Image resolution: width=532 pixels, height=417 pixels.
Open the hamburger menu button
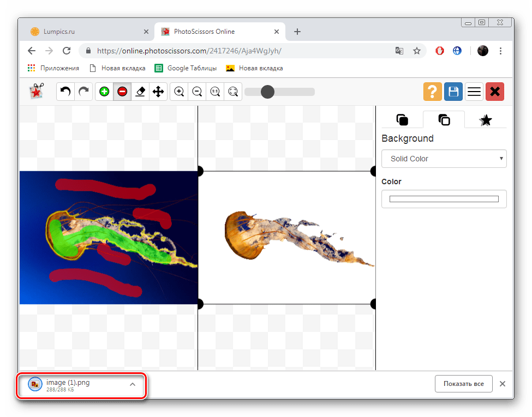point(474,92)
